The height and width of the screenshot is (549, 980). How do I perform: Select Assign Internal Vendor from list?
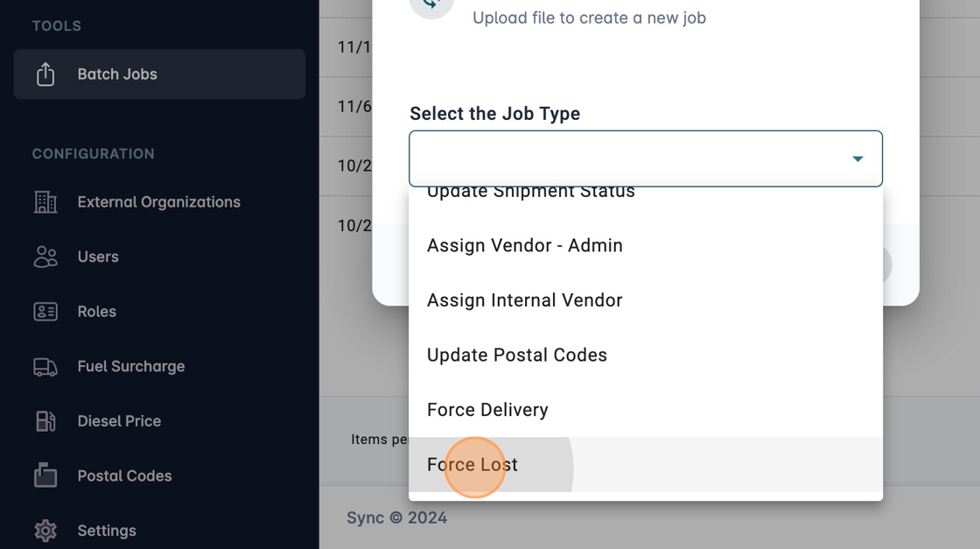[525, 300]
